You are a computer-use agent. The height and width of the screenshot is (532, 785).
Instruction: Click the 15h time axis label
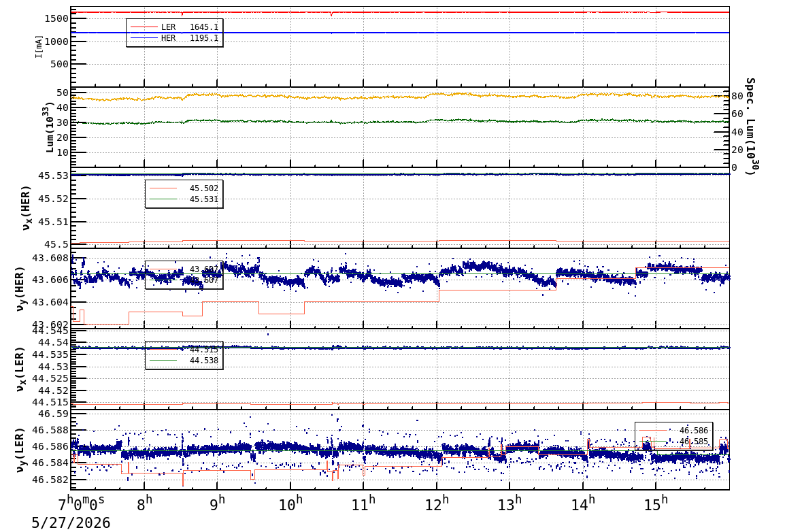click(x=656, y=503)
